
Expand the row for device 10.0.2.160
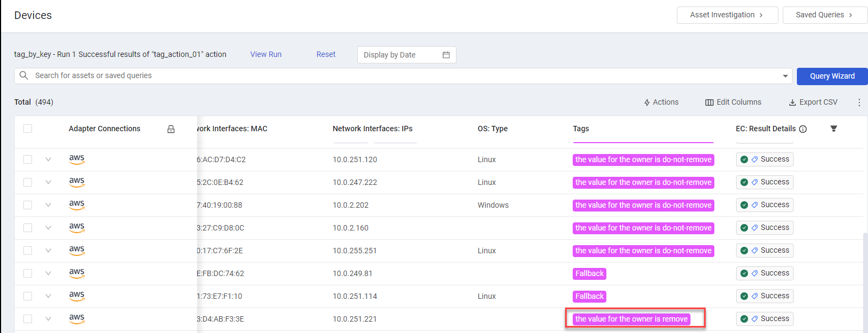point(48,228)
